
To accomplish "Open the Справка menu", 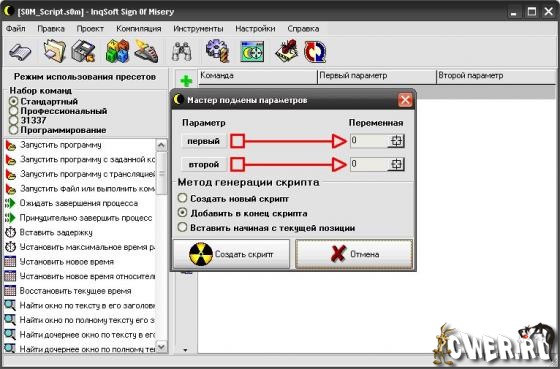I will (303, 29).
